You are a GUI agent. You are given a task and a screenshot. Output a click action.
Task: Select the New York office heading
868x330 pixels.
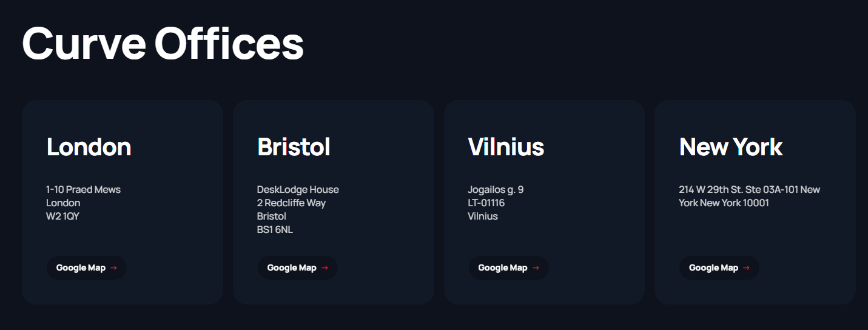[731, 147]
